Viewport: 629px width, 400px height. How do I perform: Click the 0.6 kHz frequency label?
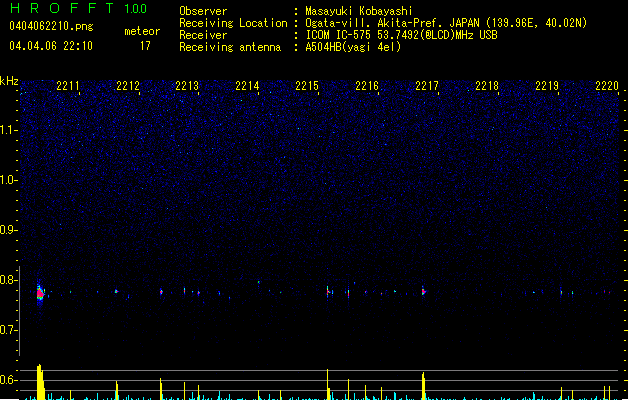click(9, 380)
